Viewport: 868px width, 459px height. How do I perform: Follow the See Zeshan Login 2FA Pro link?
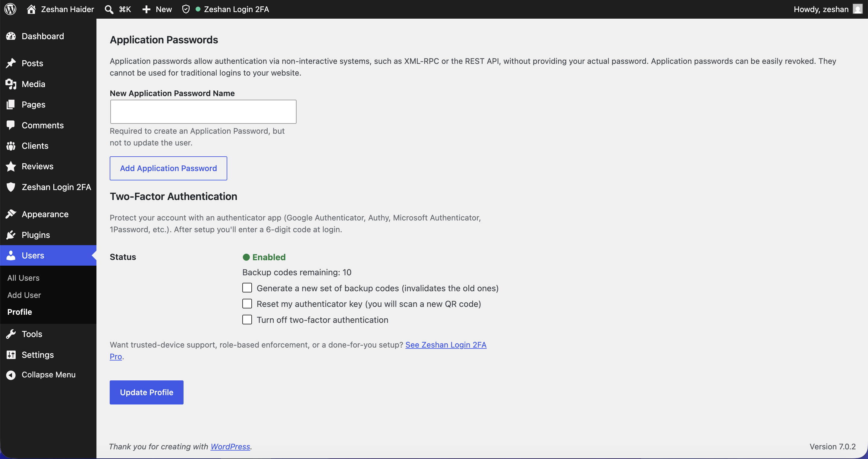445,345
